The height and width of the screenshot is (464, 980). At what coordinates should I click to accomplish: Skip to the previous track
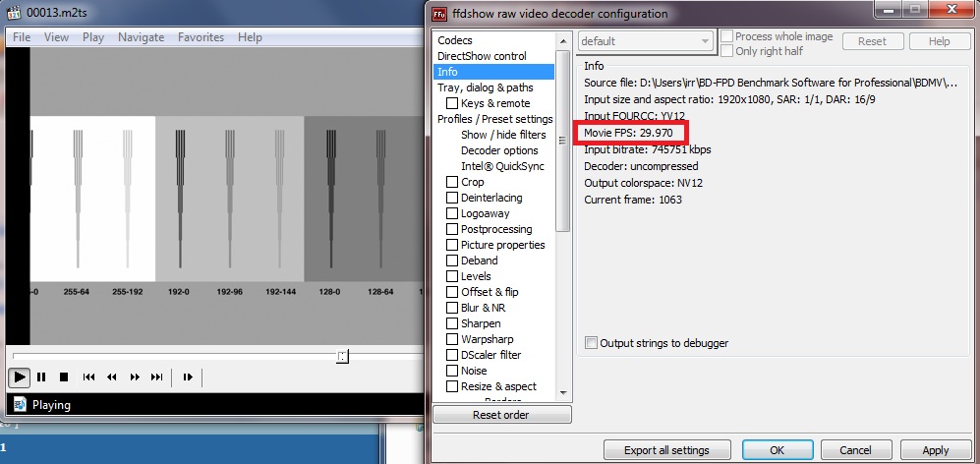tap(89, 377)
